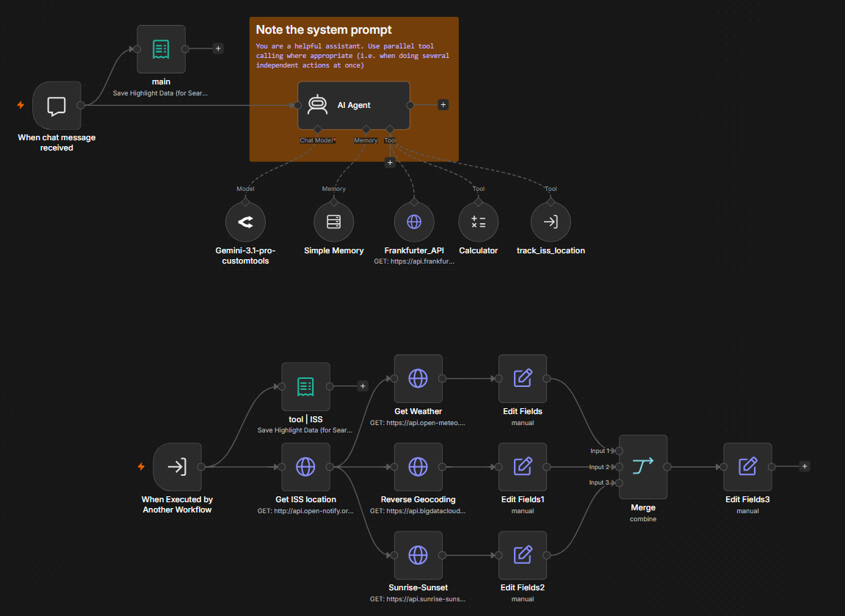Viewport: 845px width, 616px height.
Task: Click the plus after the 'main' node
Action: tap(218, 48)
